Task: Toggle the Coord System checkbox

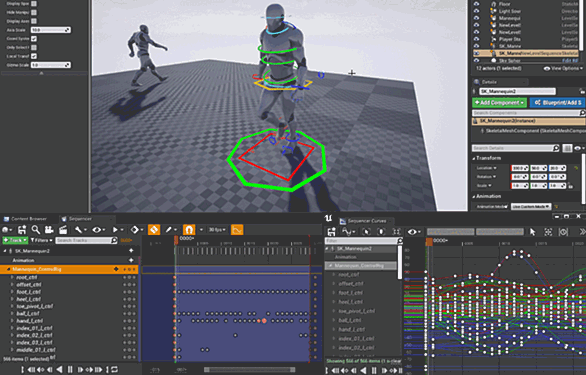Action: point(34,39)
